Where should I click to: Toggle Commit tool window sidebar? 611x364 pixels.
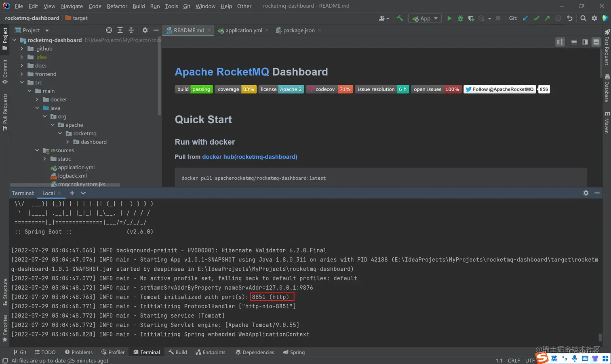point(5,72)
